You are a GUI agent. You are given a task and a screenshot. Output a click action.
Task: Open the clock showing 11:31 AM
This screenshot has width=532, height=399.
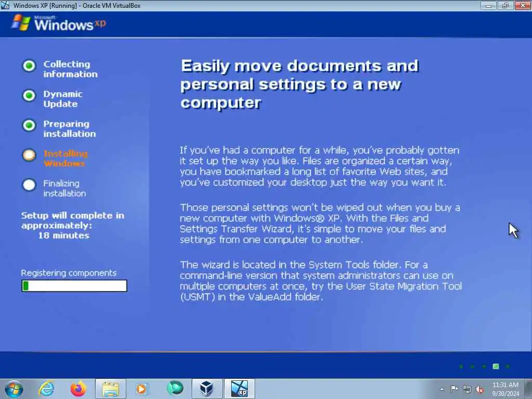[505, 385]
